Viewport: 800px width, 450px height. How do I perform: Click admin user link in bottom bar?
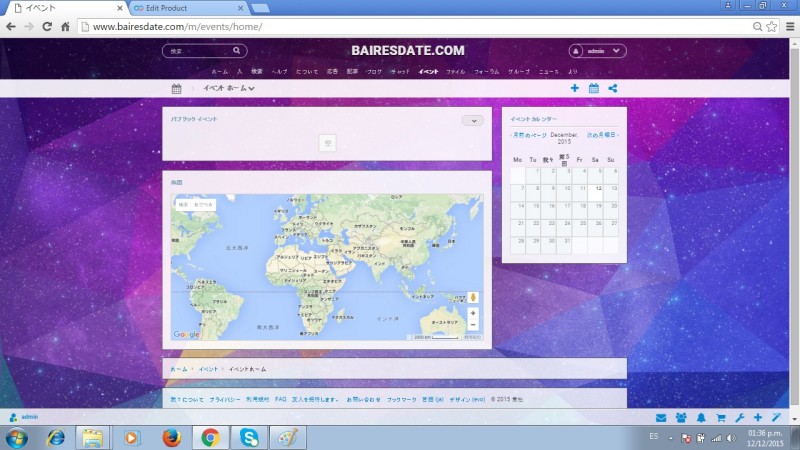[24, 417]
